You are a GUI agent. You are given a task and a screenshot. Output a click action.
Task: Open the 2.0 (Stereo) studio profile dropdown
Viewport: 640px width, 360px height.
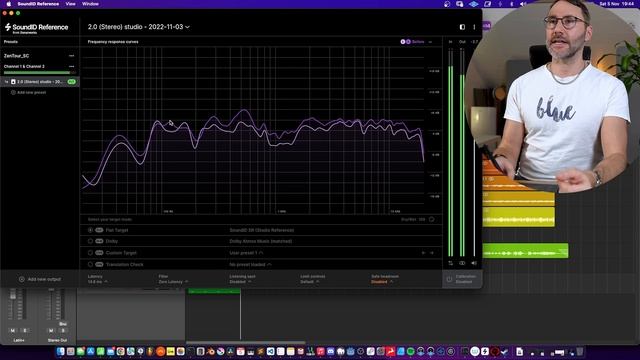click(x=139, y=27)
